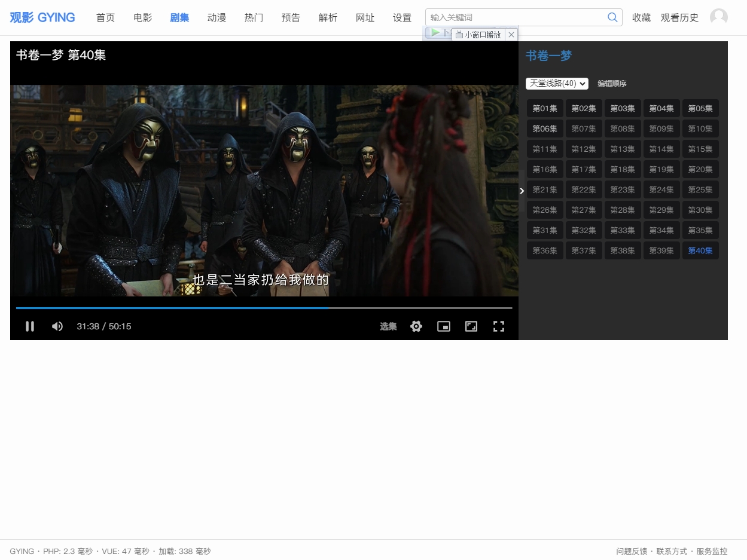Open 联系方式 contact link
The height and width of the screenshot is (560, 747).
click(672, 551)
